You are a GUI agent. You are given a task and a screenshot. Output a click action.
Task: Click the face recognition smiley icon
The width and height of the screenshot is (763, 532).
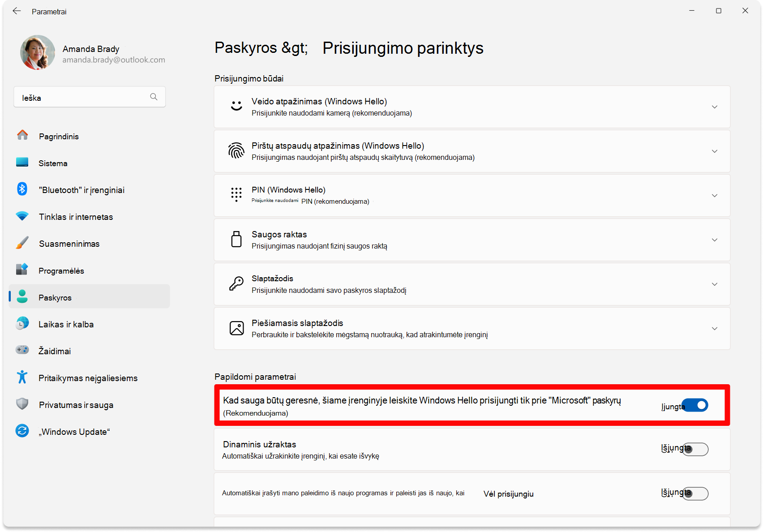(236, 106)
